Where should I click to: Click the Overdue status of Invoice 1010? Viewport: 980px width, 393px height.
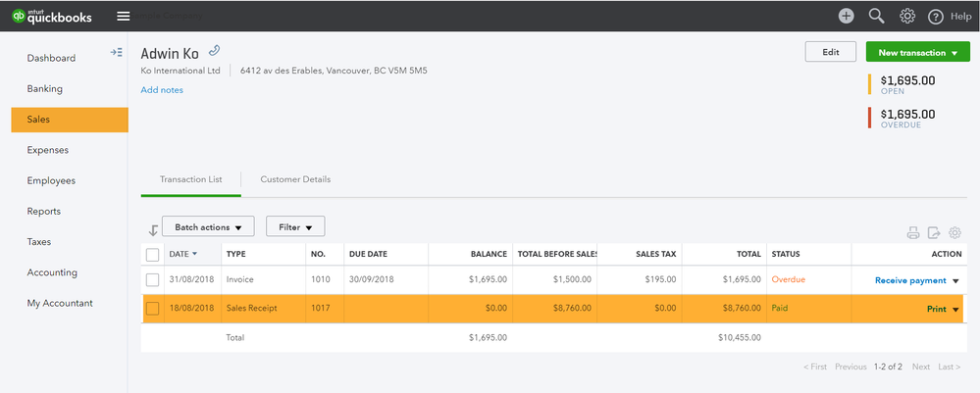click(788, 279)
